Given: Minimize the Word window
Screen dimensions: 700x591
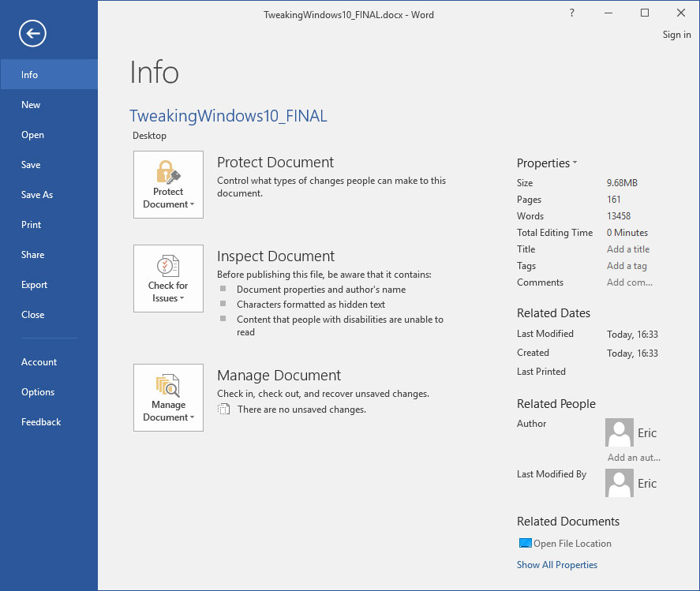Looking at the screenshot, I should (608, 13).
